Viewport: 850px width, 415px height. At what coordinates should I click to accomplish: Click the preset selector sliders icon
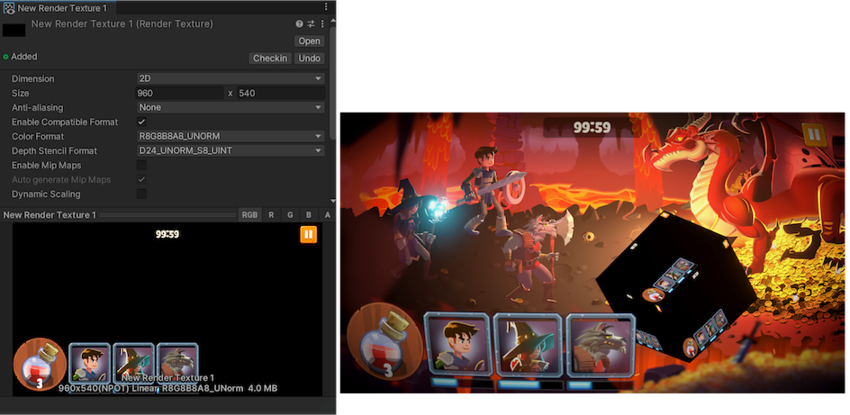click(310, 23)
